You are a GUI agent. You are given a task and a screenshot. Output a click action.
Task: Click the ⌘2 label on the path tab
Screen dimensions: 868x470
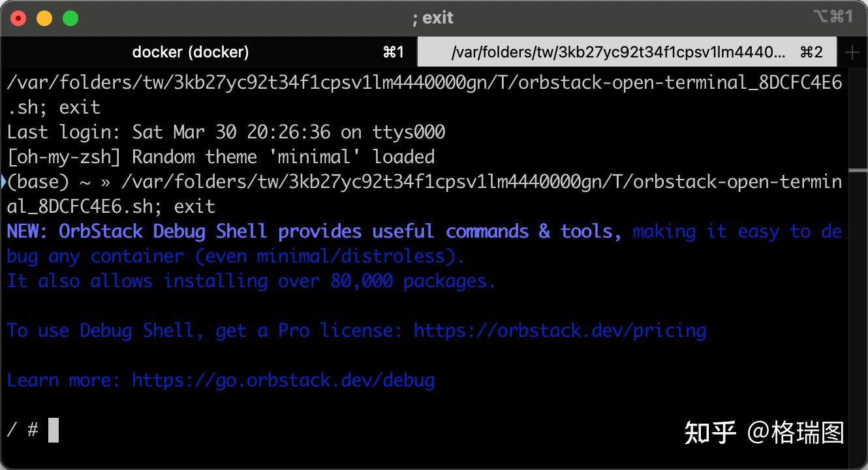pyautogui.click(x=811, y=52)
